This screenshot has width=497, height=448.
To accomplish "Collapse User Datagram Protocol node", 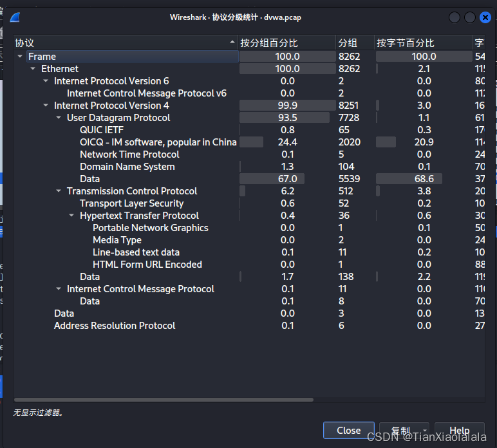I will [59, 118].
